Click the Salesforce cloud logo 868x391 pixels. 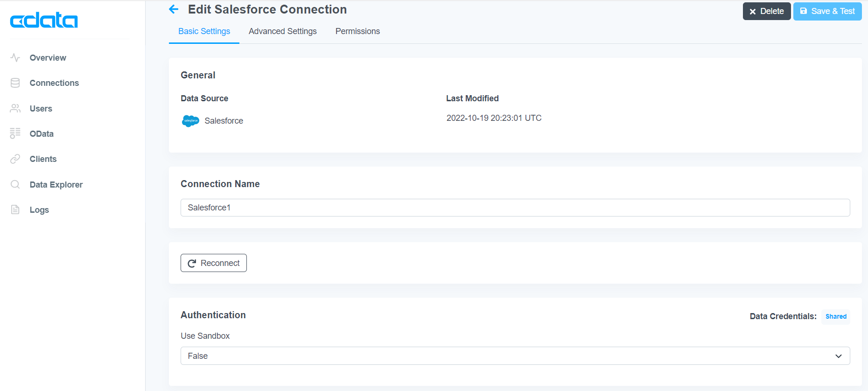tap(190, 121)
